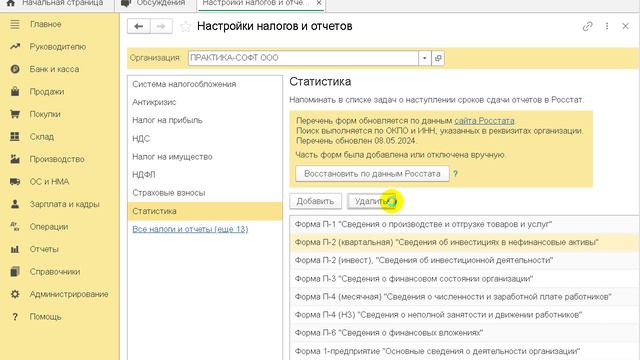
Task: Select Статистика settings item
Action: [x=205, y=211]
